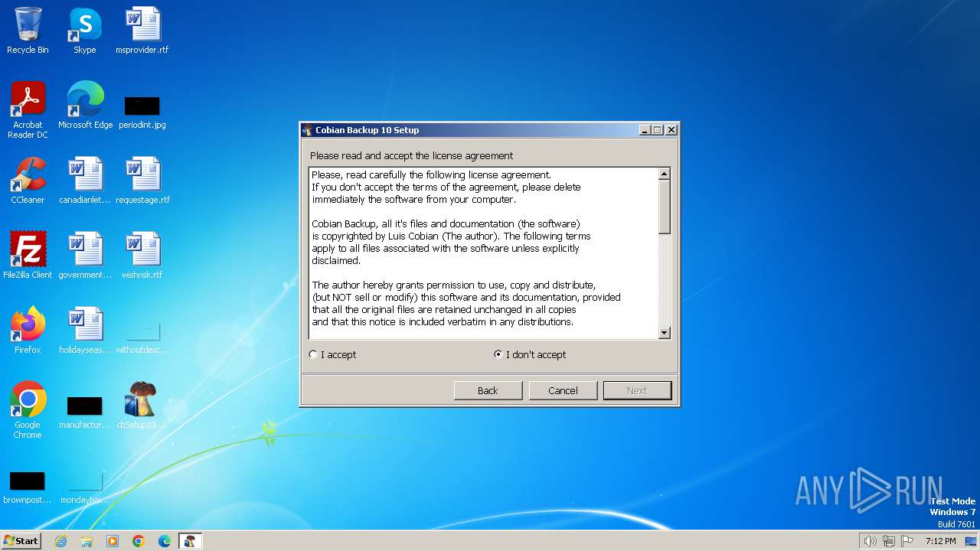Select government... document on desktop

85,256
